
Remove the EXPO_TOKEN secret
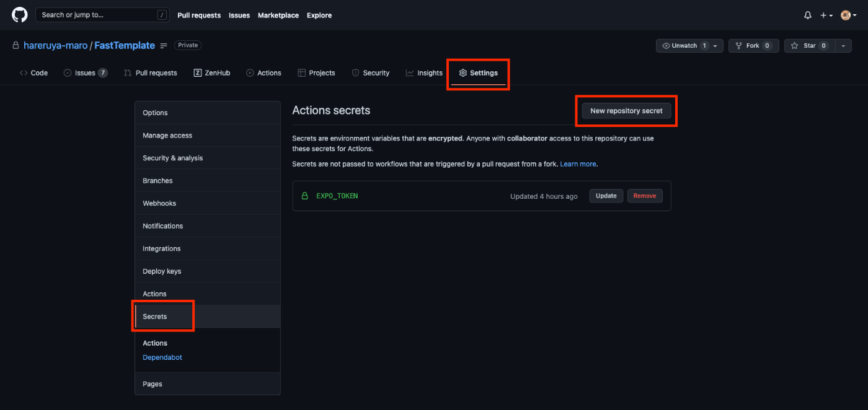[x=645, y=196]
